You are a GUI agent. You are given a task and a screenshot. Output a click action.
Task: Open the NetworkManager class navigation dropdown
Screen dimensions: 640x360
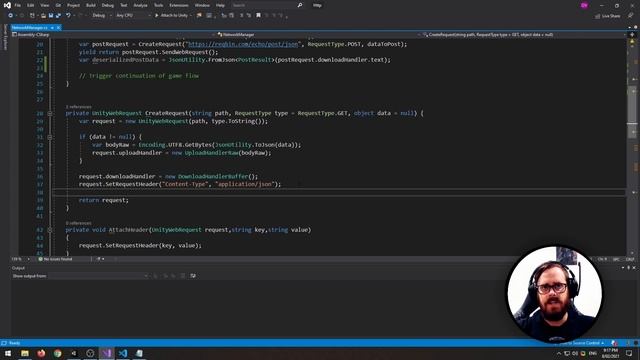pos(318,35)
